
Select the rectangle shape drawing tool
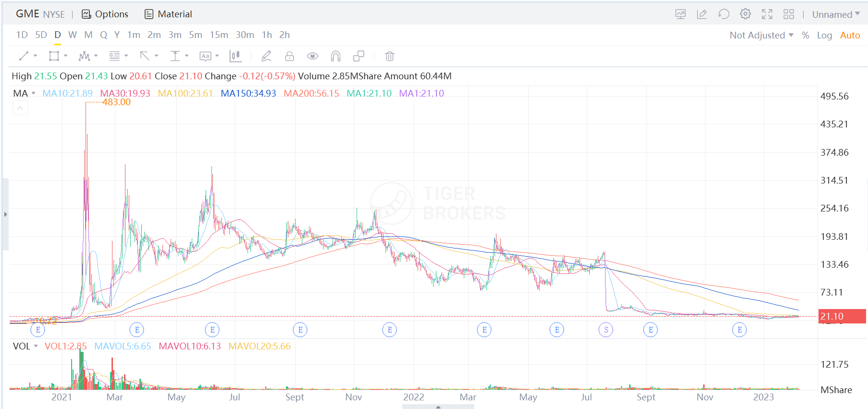click(54, 56)
